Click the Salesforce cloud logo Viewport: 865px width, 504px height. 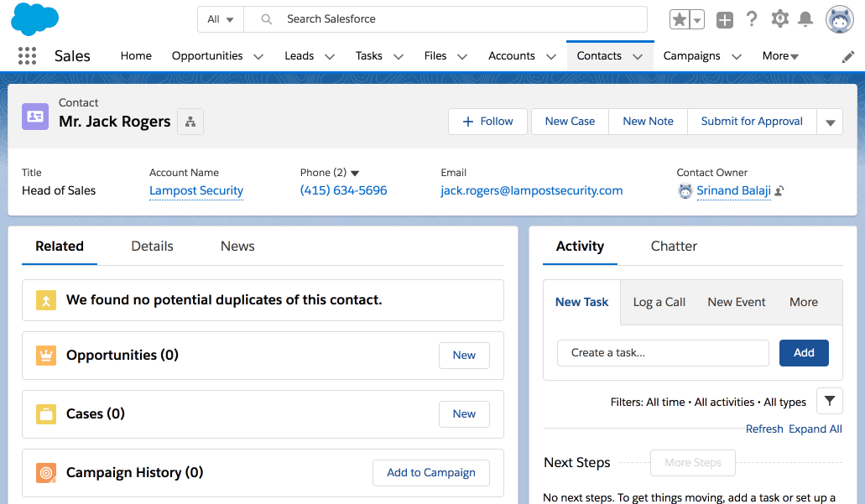34,18
